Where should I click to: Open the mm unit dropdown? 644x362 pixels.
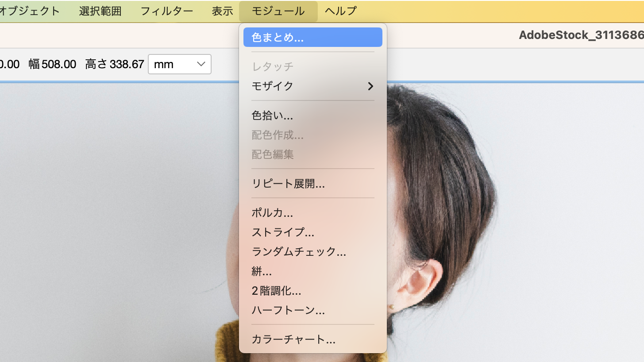[x=179, y=64]
